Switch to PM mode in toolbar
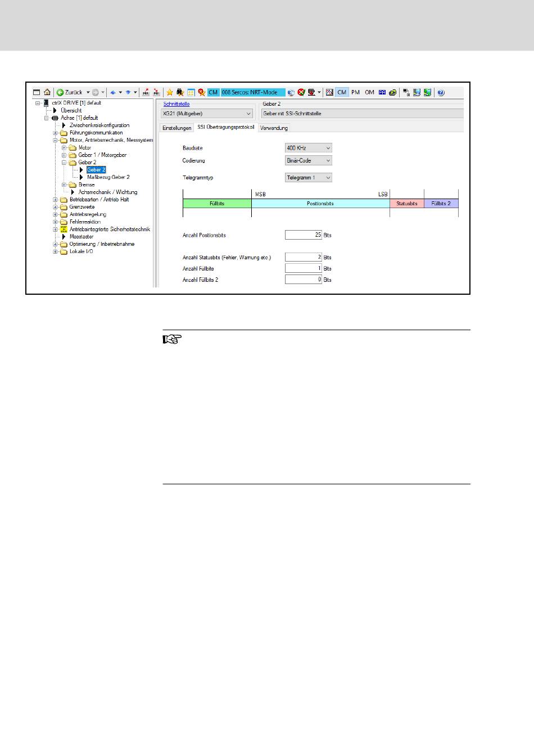This screenshot has width=534, height=756. tap(355, 92)
